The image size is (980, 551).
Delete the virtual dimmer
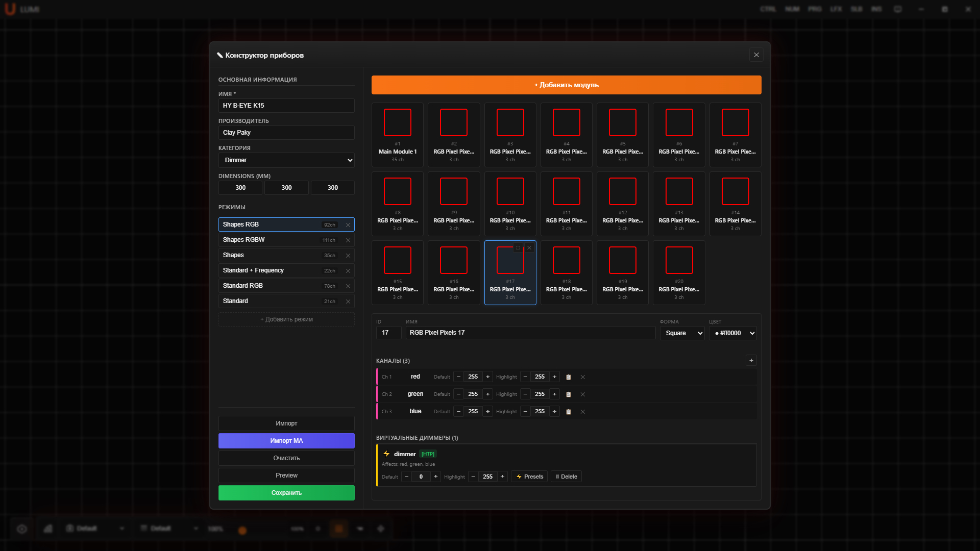566,477
